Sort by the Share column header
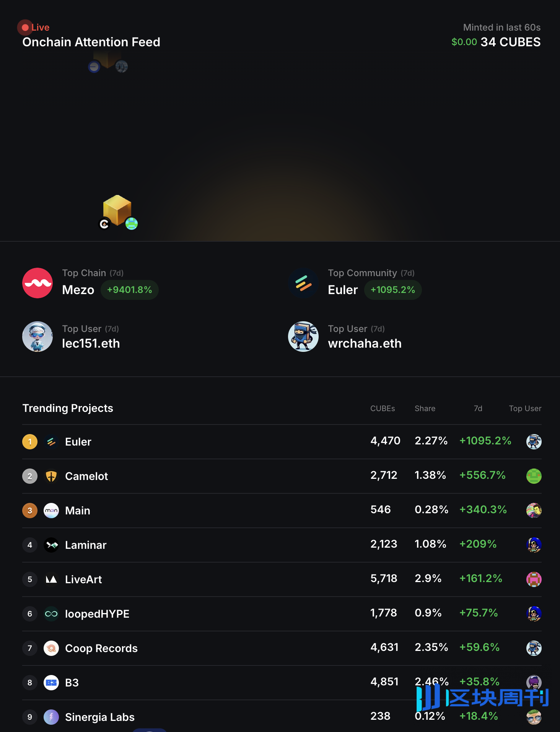The image size is (560, 732). pos(425,408)
